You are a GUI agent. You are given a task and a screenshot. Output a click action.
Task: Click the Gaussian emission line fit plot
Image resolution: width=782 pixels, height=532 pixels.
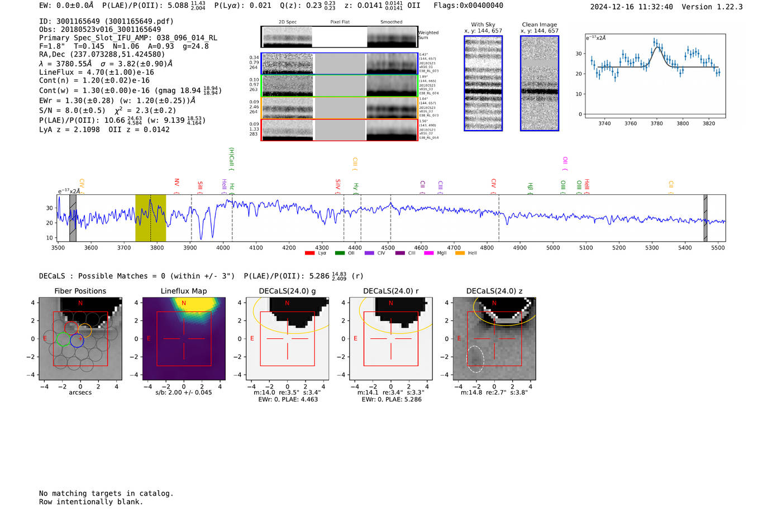[655, 76]
